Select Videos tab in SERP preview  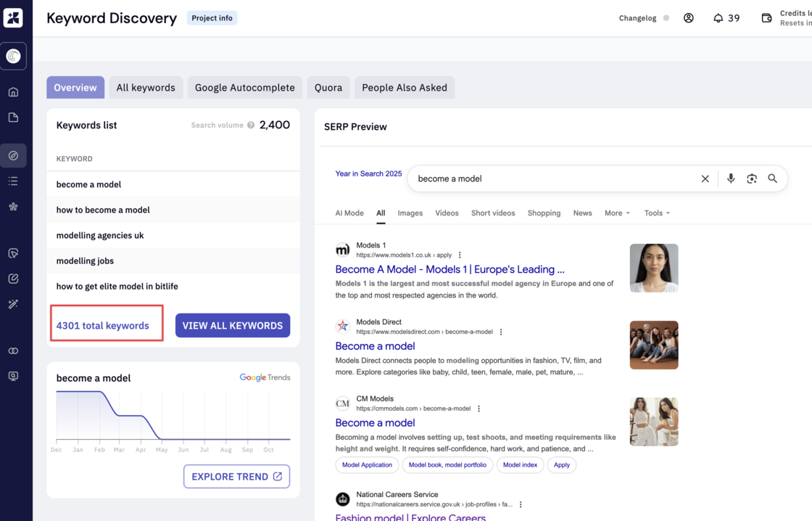447,213
